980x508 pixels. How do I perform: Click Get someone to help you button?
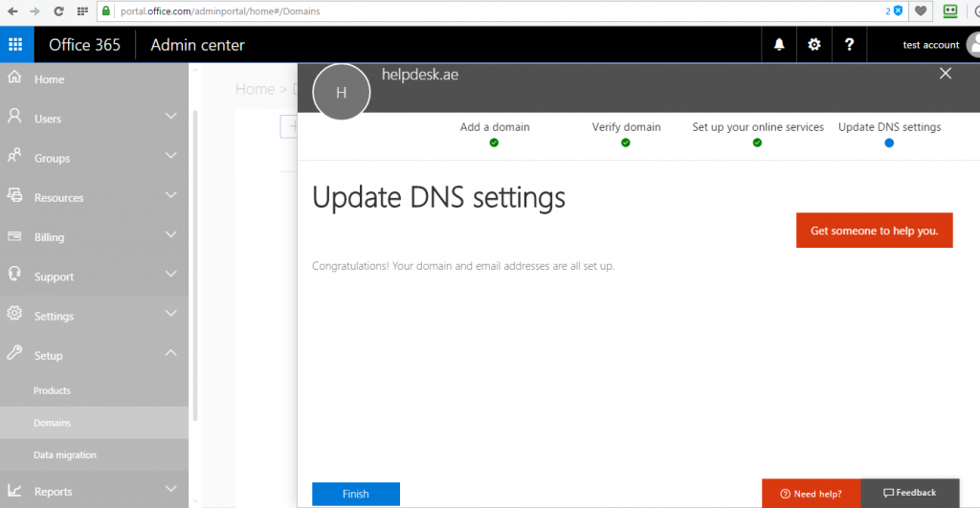[x=875, y=231]
